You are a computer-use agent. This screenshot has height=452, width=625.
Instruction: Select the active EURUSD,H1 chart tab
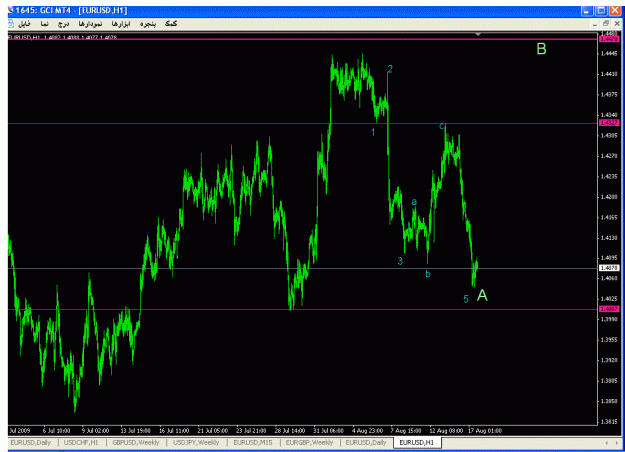(417, 442)
